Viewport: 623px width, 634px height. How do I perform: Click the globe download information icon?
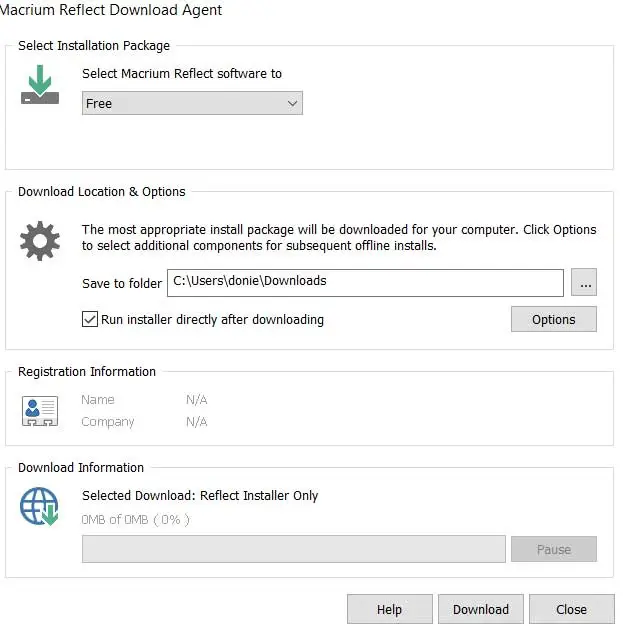[40, 507]
